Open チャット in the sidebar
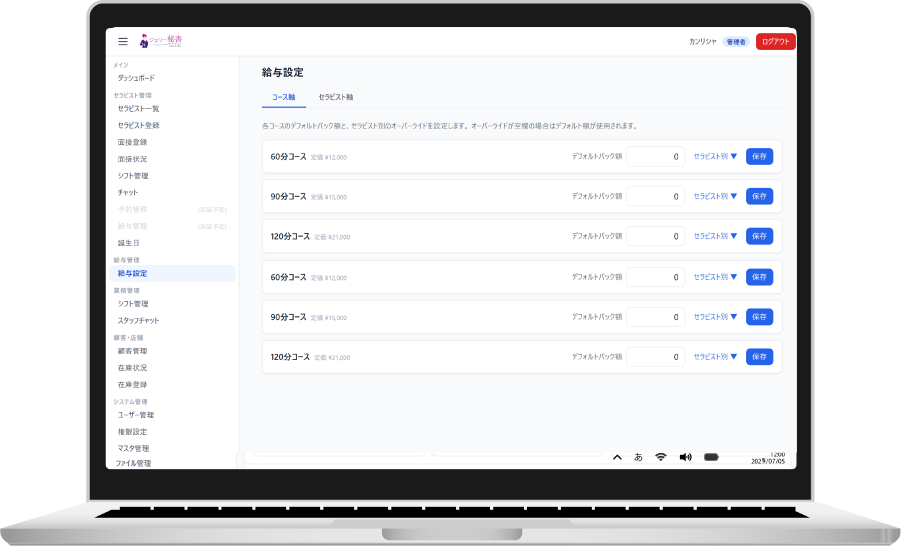Screen dimensions: 901x550 pos(128,193)
